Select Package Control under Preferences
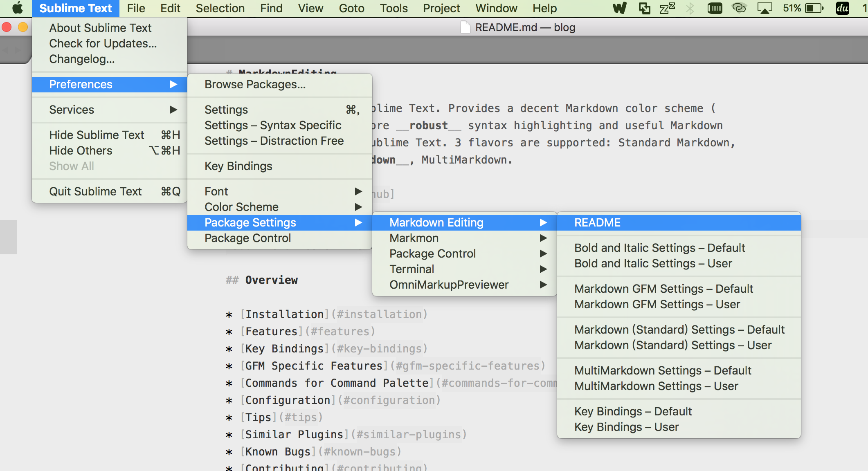 tap(280, 238)
